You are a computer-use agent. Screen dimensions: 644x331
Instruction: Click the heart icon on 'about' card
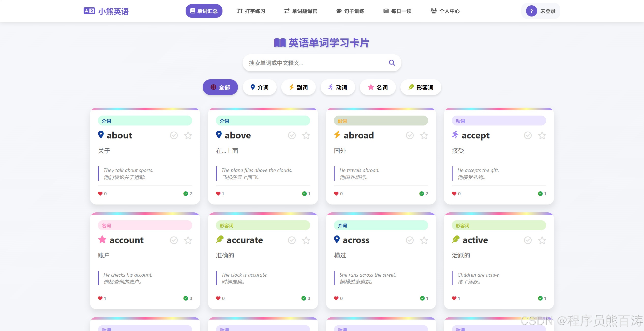[100, 194]
